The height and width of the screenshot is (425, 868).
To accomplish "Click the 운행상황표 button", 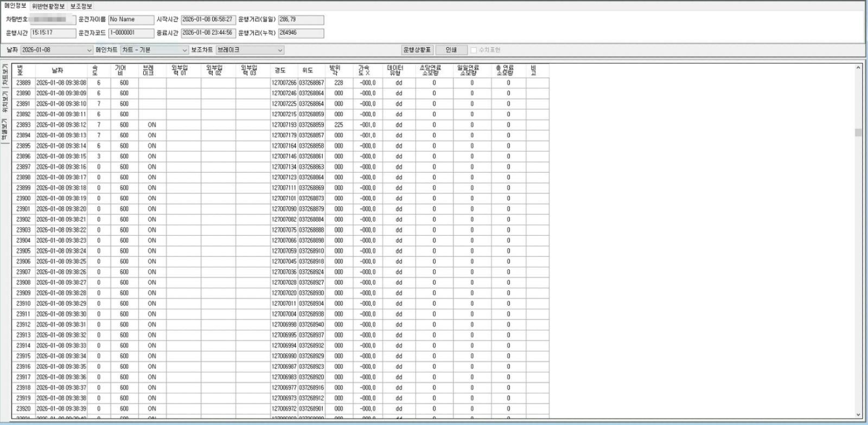I will click(x=417, y=50).
